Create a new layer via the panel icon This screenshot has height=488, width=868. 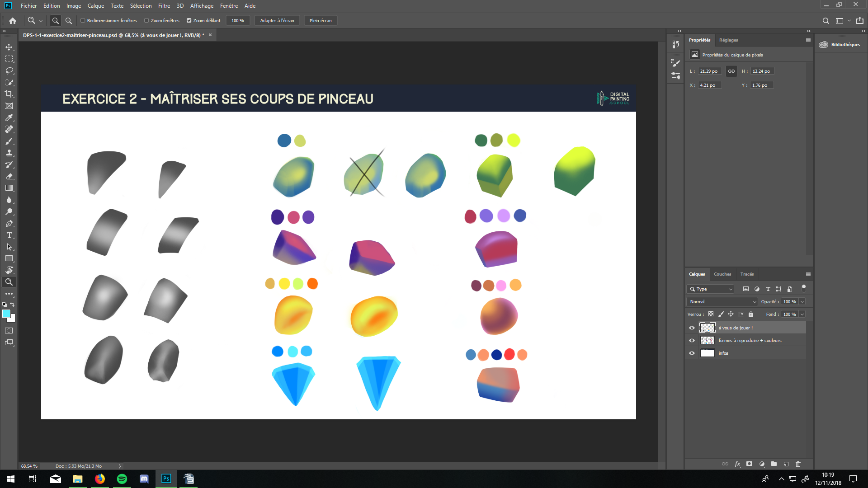pyautogui.click(x=786, y=464)
